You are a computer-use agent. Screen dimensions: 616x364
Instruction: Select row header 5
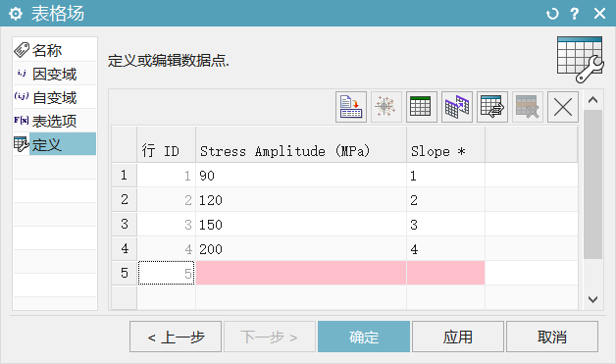click(125, 273)
